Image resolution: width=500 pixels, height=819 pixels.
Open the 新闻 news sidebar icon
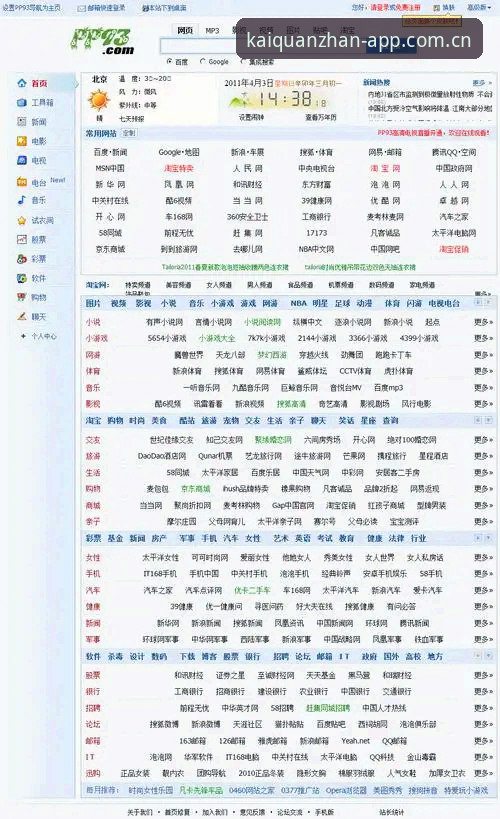22,122
